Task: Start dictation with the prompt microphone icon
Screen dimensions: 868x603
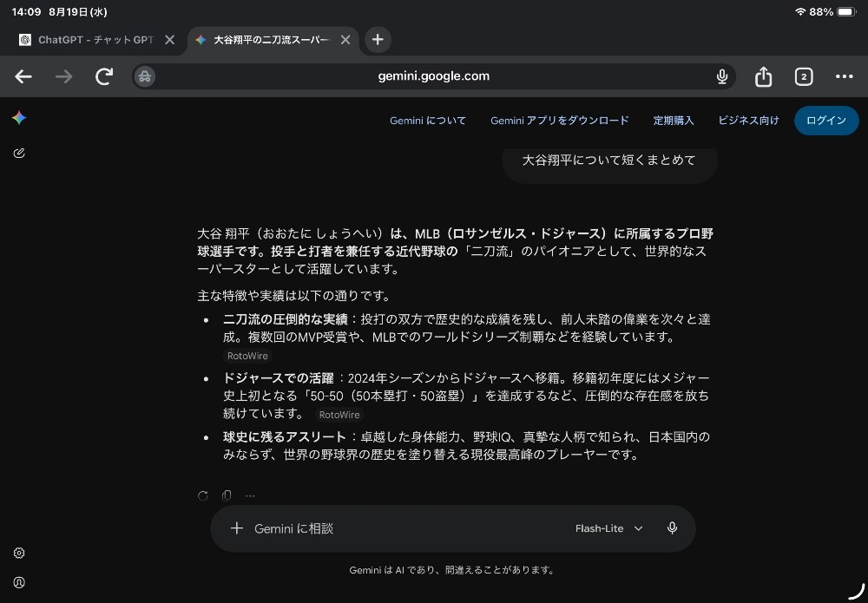Action: [672, 528]
